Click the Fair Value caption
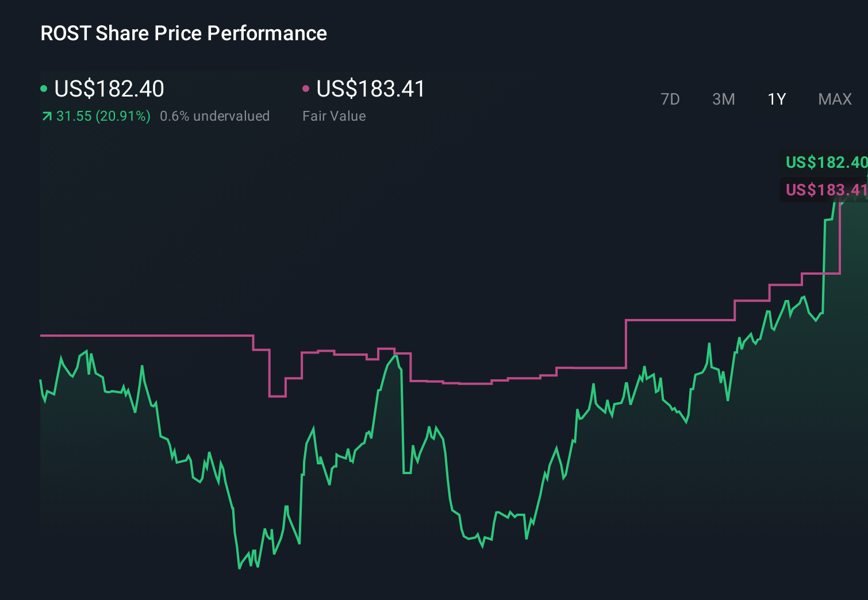This screenshot has height=600, width=868. [x=333, y=116]
